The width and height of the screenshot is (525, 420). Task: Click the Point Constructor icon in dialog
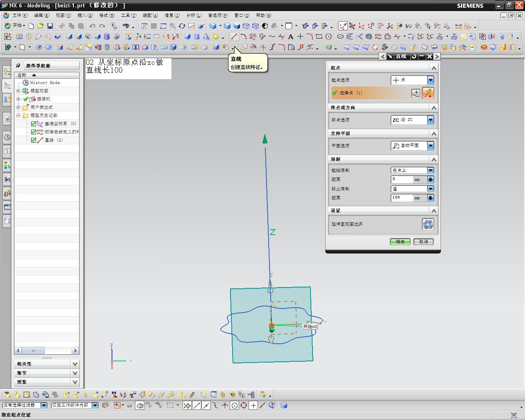(416, 93)
